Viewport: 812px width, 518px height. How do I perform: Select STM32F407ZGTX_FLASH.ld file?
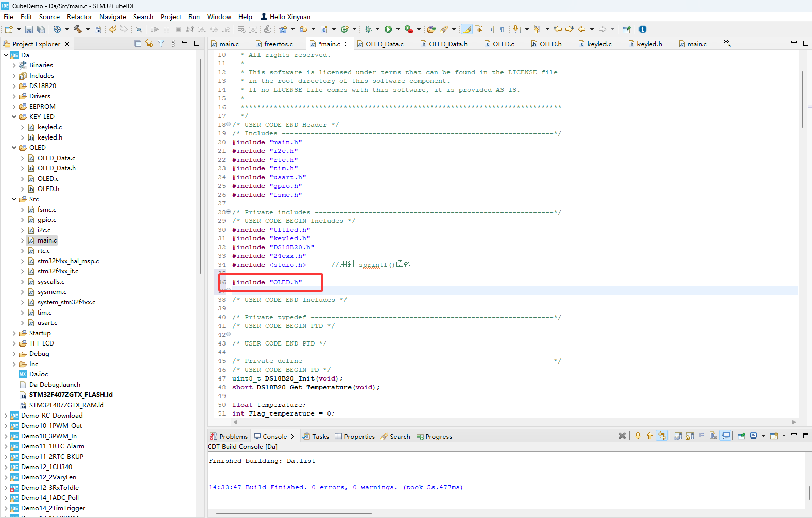pos(71,395)
